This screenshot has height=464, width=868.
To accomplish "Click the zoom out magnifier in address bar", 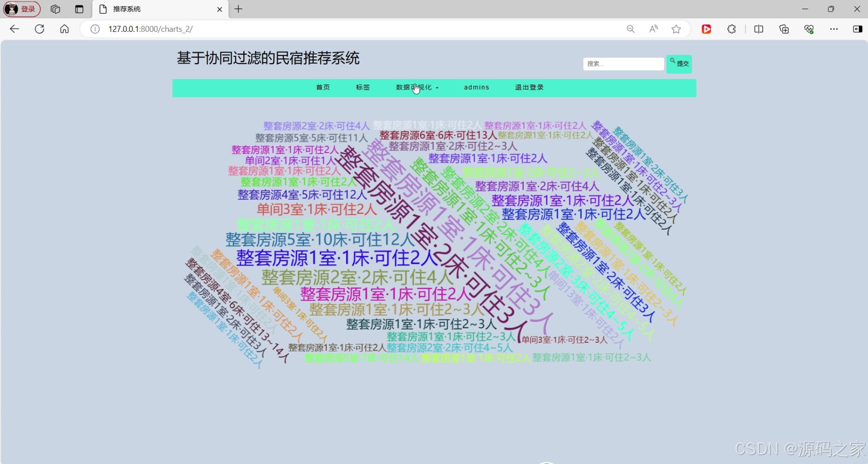I will coord(631,29).
